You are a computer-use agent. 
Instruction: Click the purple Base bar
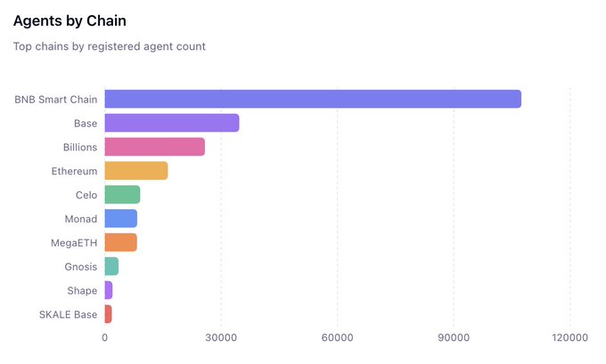click(x=172, y=123)
